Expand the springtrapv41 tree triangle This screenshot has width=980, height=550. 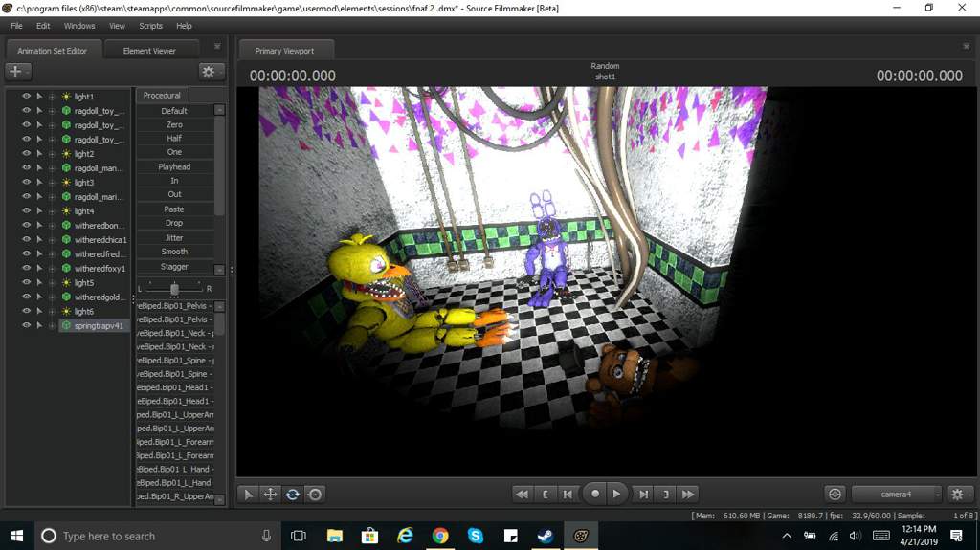click(39, 325)
